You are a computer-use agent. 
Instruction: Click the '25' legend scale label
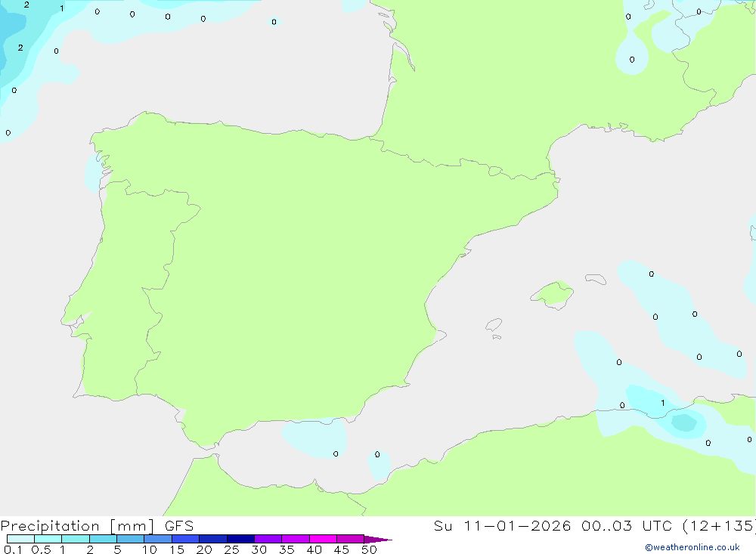231,549
